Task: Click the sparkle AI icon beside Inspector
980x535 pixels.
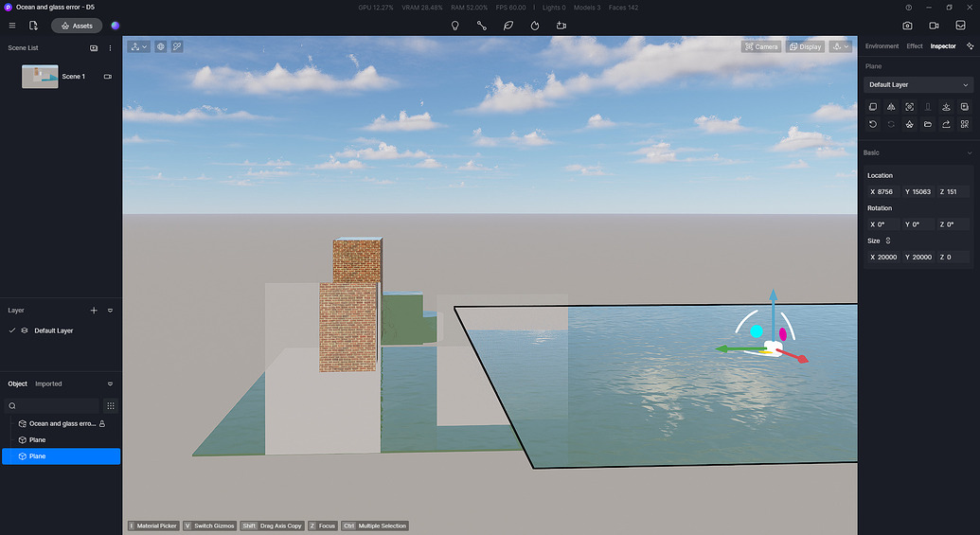Action: [970, 46]
